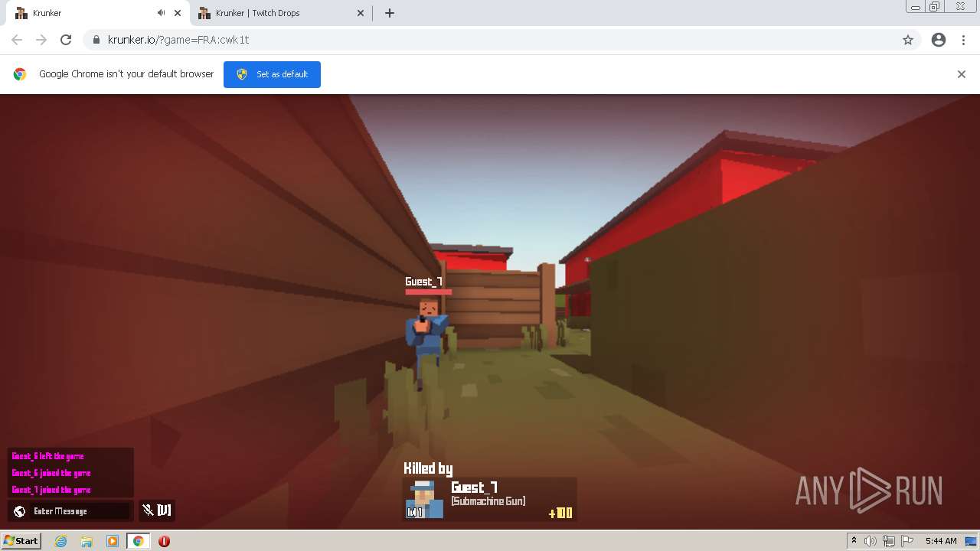Click the Submachine Gun weapon label

pos(488,501)
